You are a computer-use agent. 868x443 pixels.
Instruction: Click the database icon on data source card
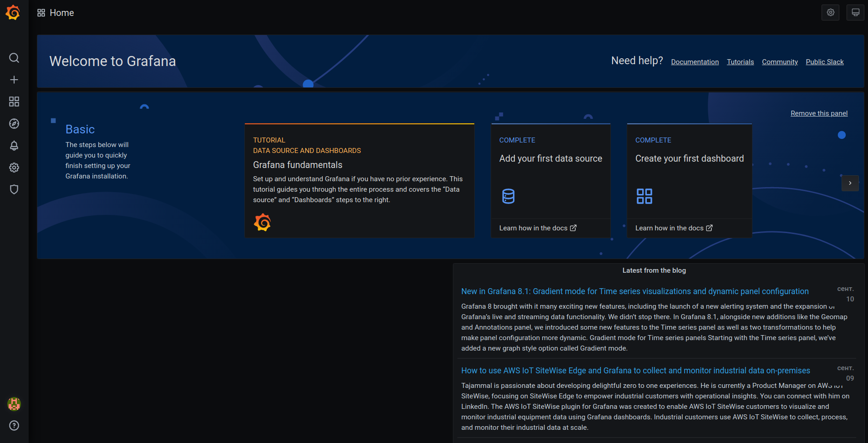(x=508, y=196)
